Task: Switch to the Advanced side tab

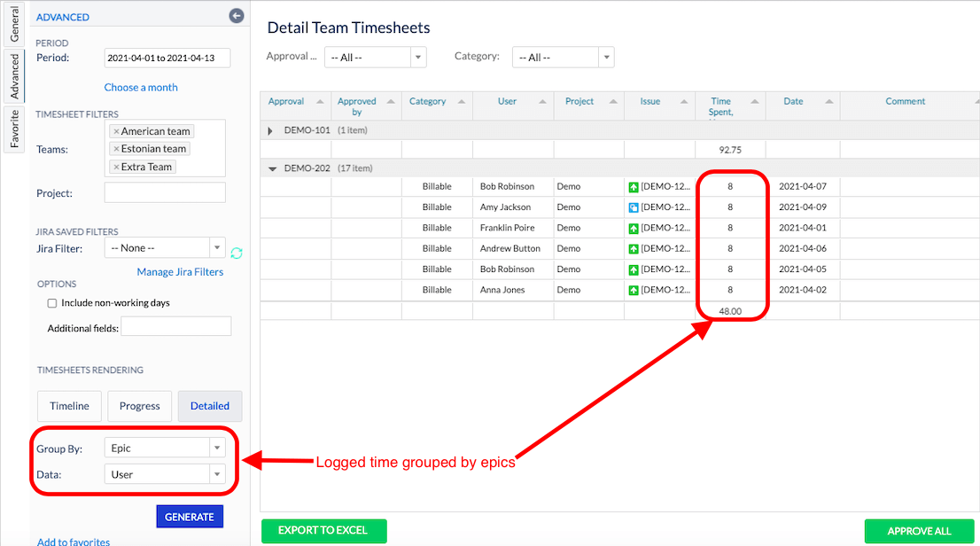Action: tap(14, 76)
